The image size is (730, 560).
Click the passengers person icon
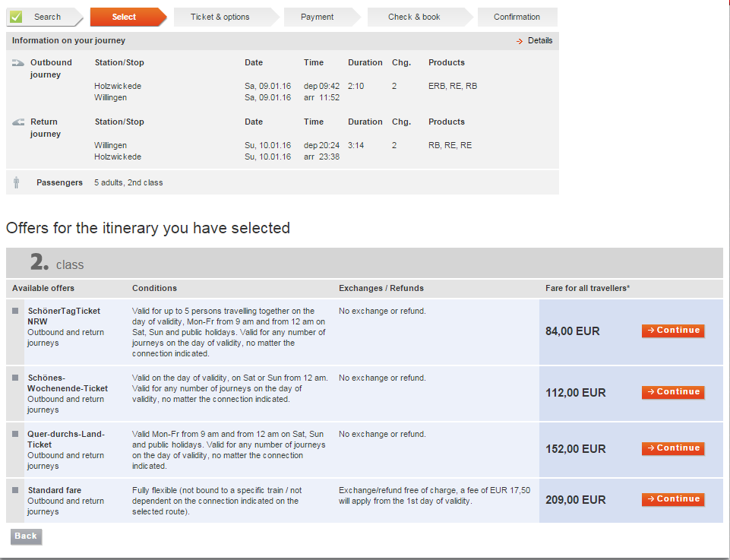(16, 182)
